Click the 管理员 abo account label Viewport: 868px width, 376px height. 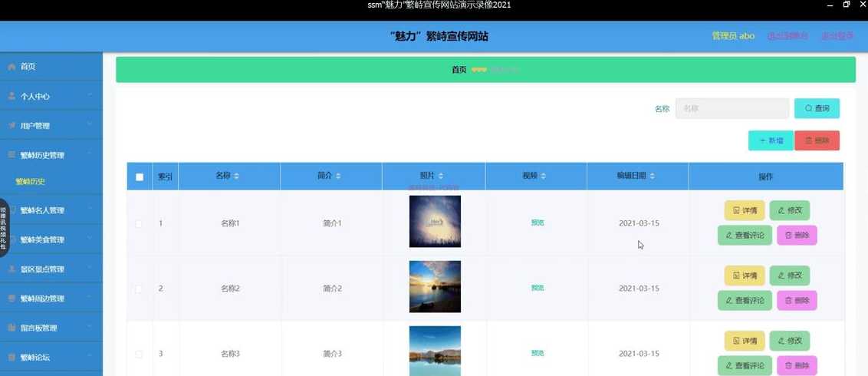click(733, 36)
